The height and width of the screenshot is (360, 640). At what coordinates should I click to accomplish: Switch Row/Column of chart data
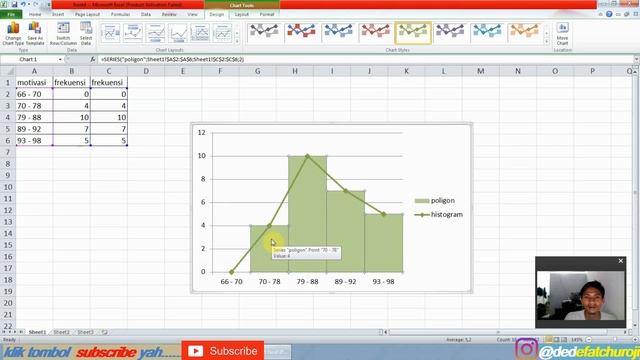coord(63,33)
